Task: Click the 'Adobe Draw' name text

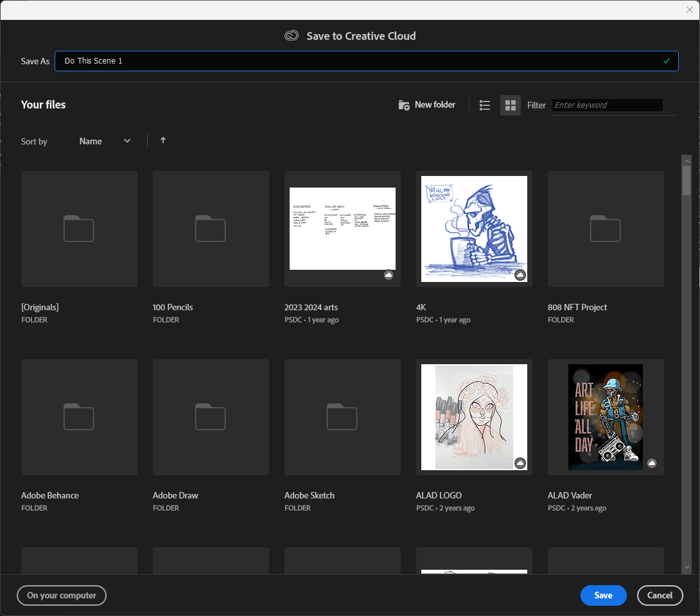Action: (x=175, y=495)
